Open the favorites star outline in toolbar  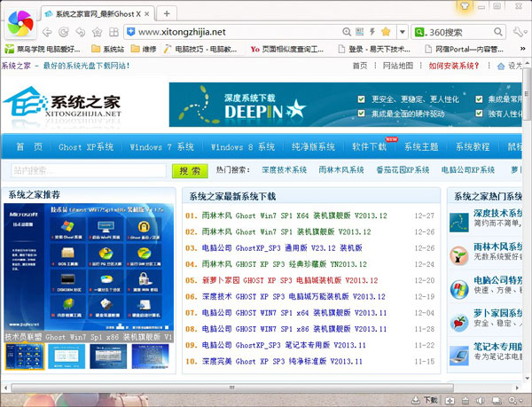[97, 32]
